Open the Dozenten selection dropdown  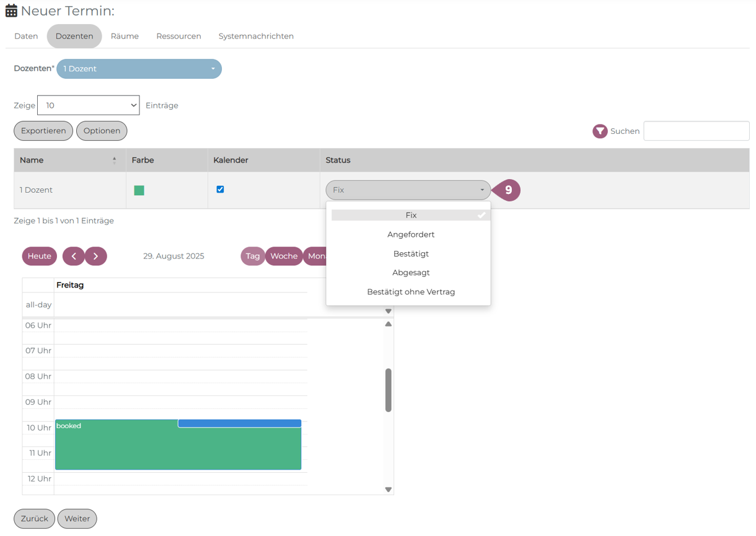point(139,69)
